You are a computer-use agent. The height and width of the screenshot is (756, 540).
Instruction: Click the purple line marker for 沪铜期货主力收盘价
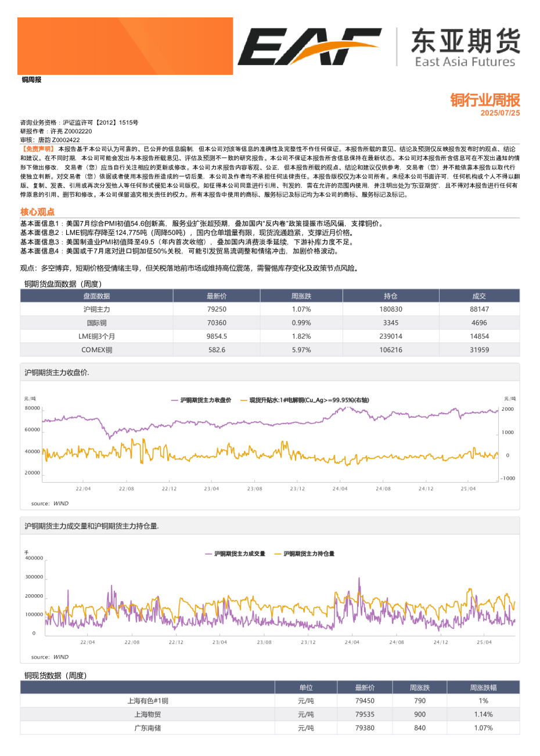tap(174, 400)
